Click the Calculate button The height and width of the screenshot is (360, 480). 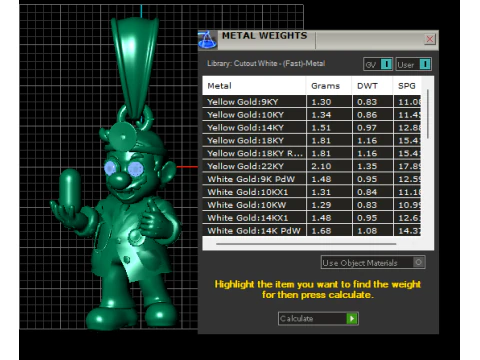[x=318, y=318]
